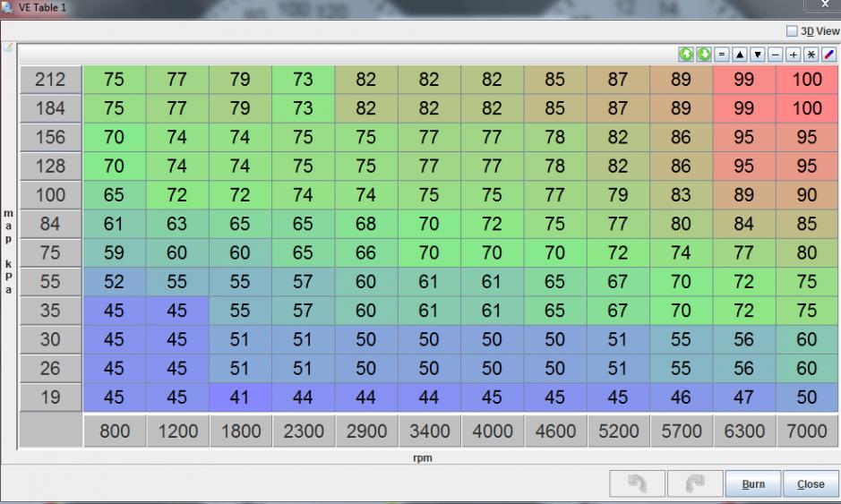Screen dimensions: 841x504
Task: Click the green up-arrow table icon
Action: (x=685, y=54)
